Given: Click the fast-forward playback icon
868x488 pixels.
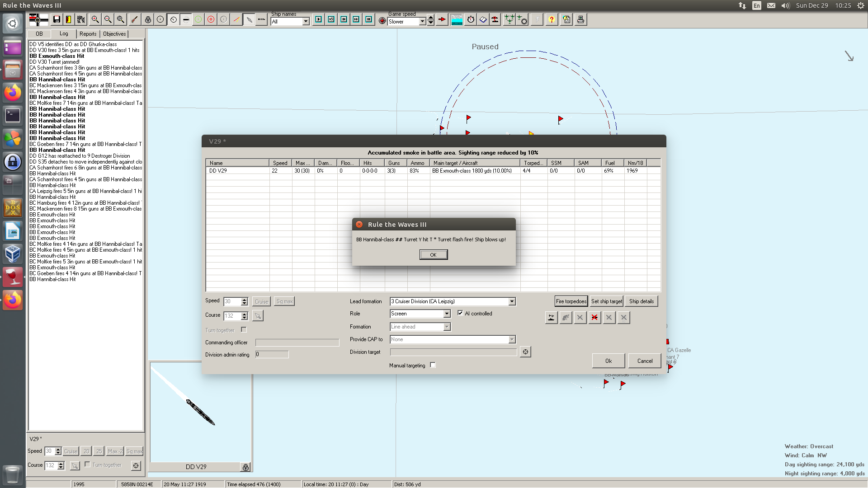Looking at the screenshot, I should coord(356,19).
